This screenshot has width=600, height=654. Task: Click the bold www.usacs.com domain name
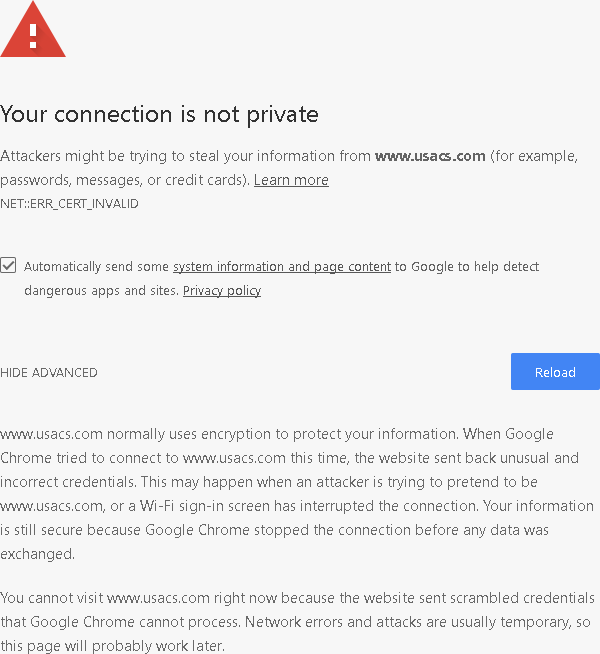430,156
